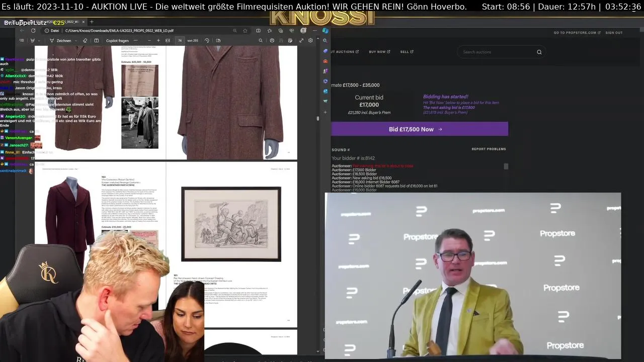
Task: Rotate the PDF page
Action: [207, 40]
